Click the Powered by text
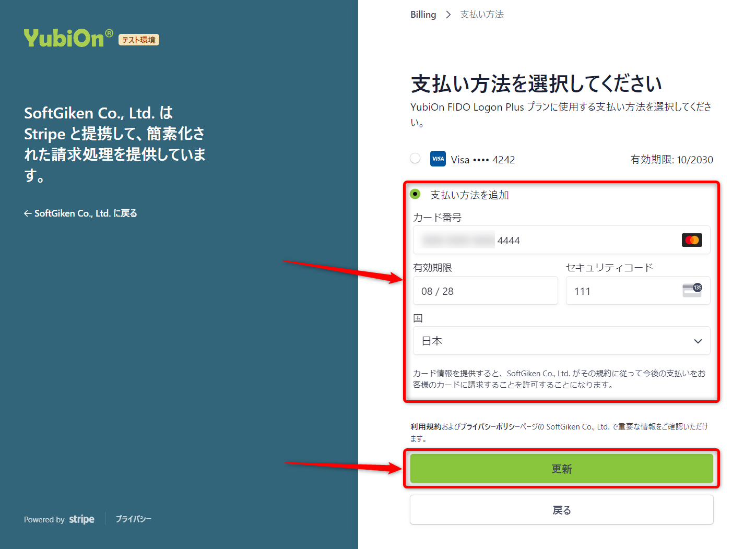The image size is (756, 549). 44,520
